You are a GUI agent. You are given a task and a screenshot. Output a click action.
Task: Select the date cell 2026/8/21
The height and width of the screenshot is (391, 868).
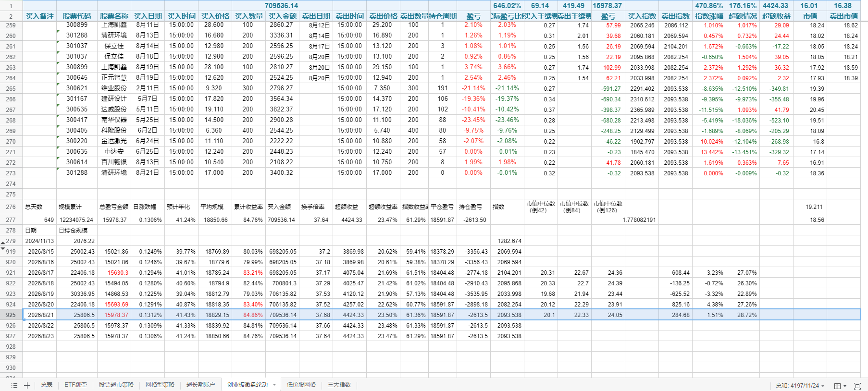tap(39, 315)
